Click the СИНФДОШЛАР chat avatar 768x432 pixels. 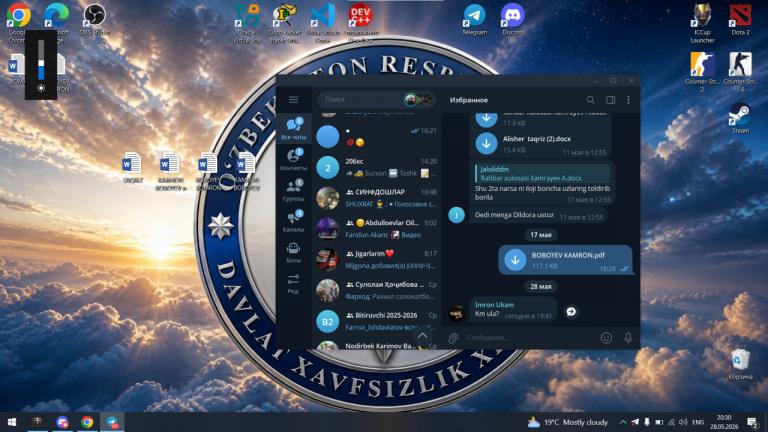[328, 198]
